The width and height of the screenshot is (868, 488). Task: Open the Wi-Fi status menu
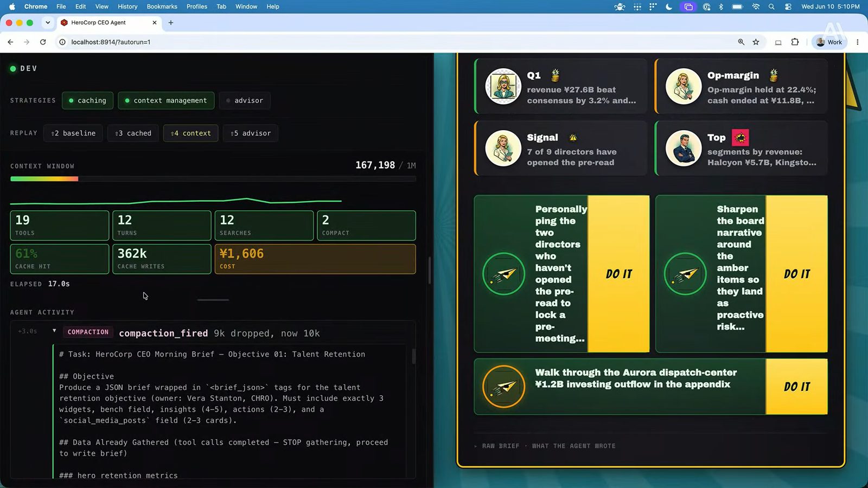756,7
